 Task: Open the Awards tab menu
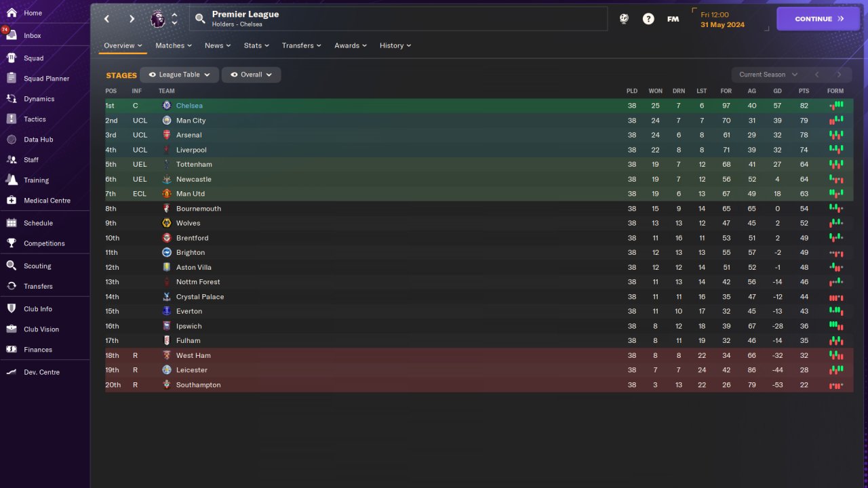[351, 45]
